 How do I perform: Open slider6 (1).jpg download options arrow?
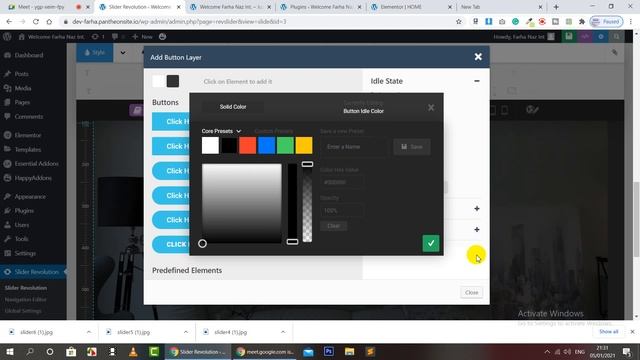(x=89, y=332)
